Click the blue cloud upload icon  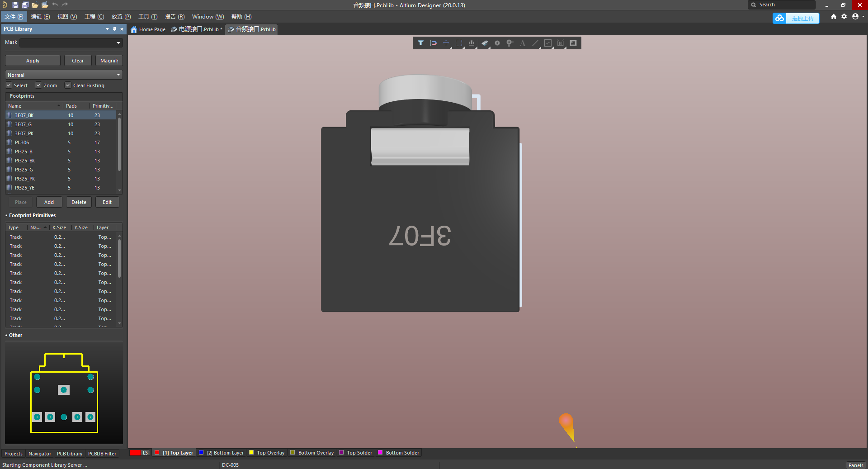tap(779, 18)
